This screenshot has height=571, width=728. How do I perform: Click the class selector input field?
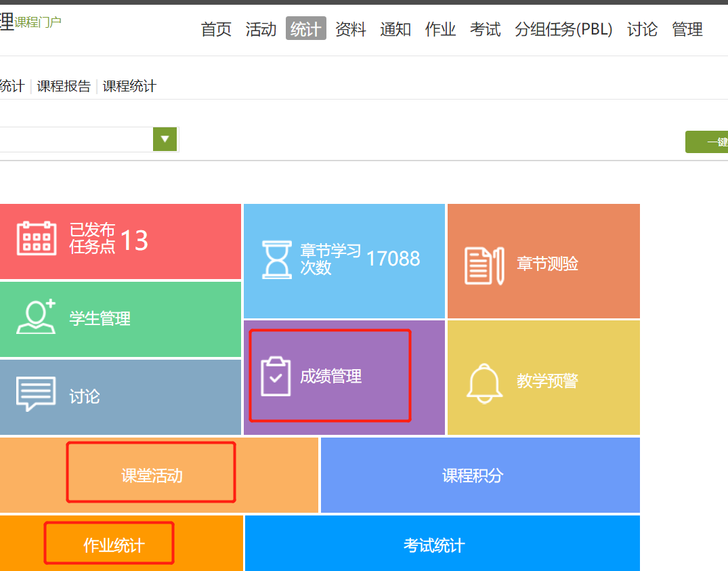(x=74, y=139)
